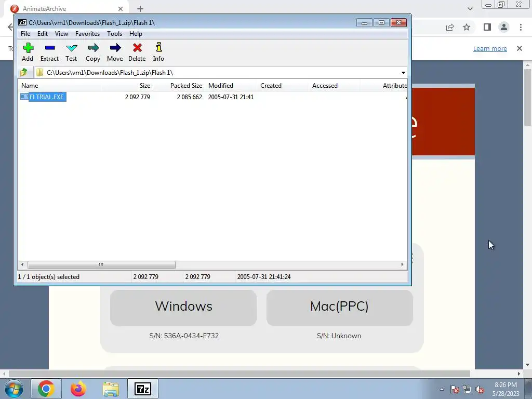Select the Copy toolbar icon
This screenshot has height=399, width=532.
tap(93, 52)
